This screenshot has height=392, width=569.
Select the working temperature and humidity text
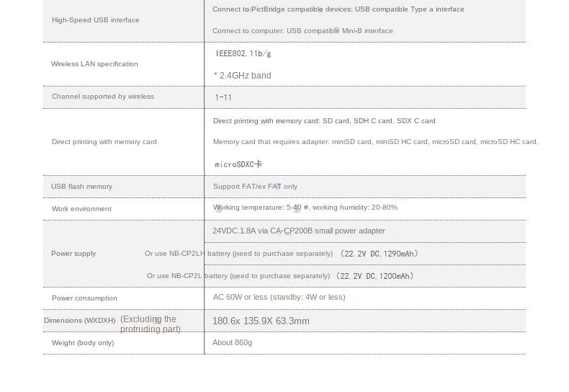(x=305, y=208)
